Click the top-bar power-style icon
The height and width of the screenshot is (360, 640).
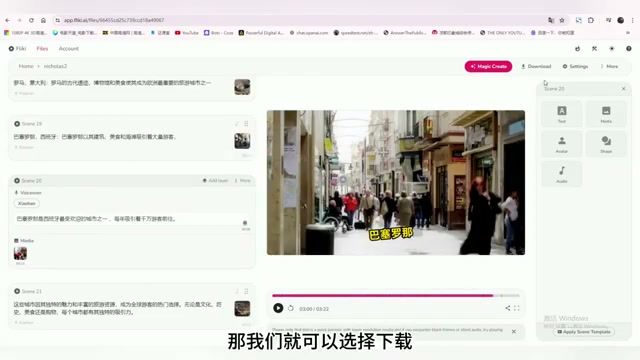(x=578, y=49)
